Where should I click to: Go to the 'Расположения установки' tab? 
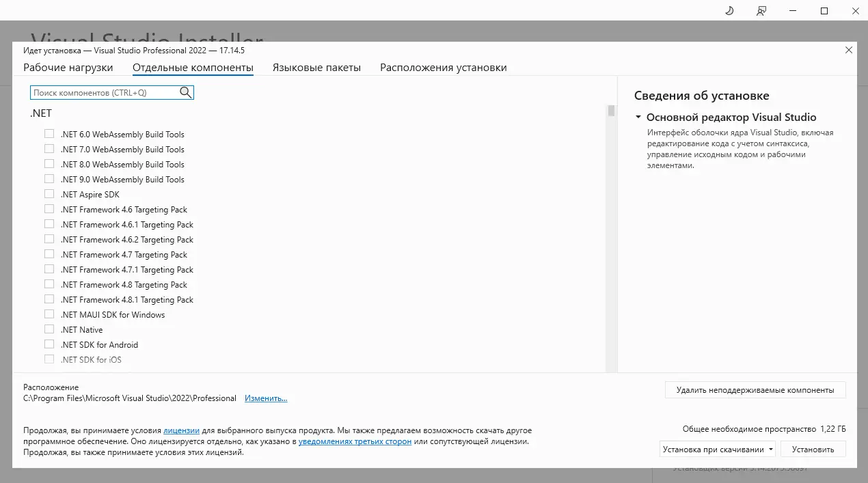tap(444, 68)
